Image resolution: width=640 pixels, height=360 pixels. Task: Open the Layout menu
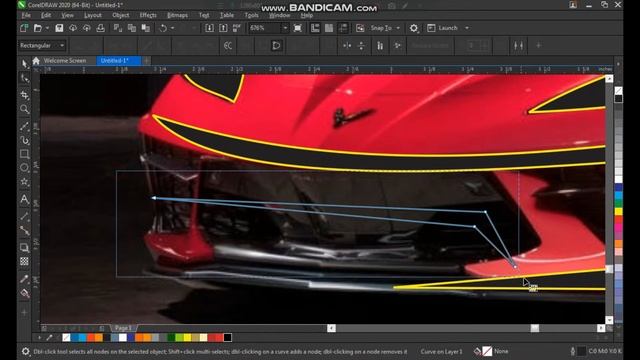(x=93, y=15)
